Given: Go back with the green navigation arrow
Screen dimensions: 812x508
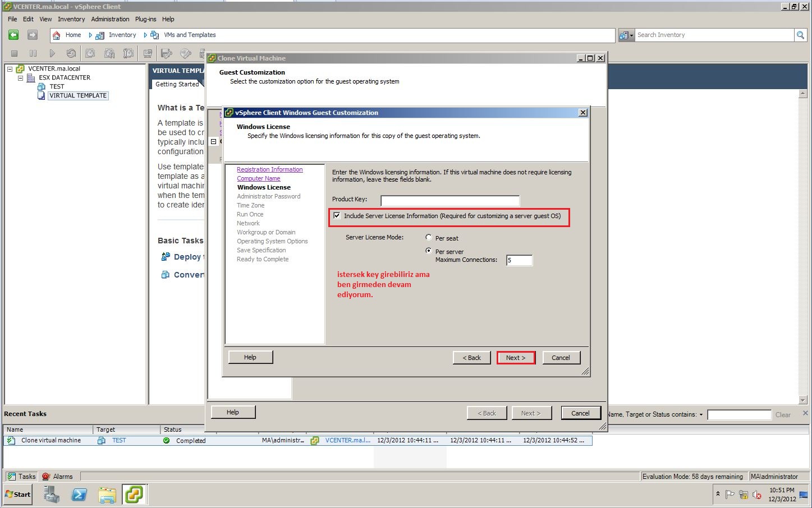Looking at the screenshot, I should [x=13, y=35].
